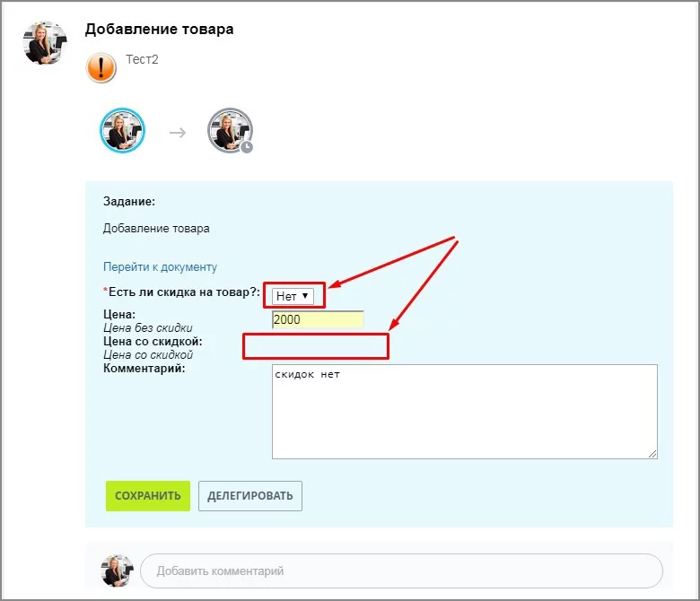Click the "Цена со скидкой:" bold label
This screenshot has width=700, height=601.
[153, 342]
